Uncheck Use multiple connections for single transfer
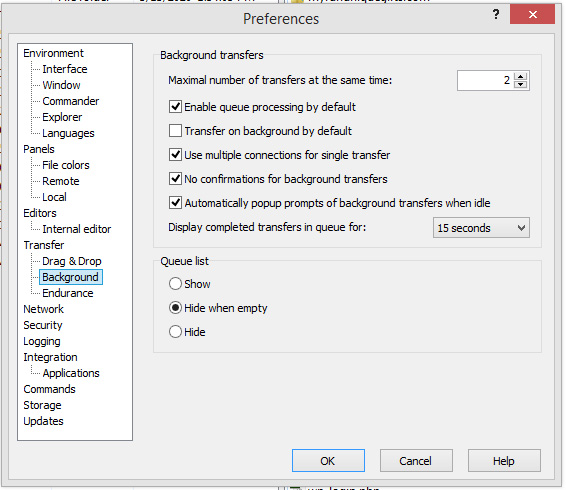The height and width of the screenshot is (490, 566). tap(175, 155)
